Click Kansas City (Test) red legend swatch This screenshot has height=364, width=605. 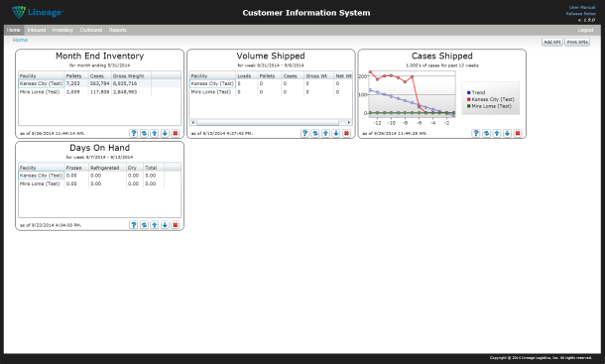tap(469, 99)
